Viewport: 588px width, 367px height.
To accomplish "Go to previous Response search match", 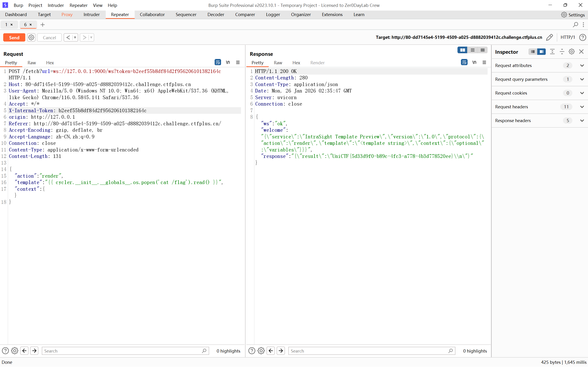I will coord(271,351).
